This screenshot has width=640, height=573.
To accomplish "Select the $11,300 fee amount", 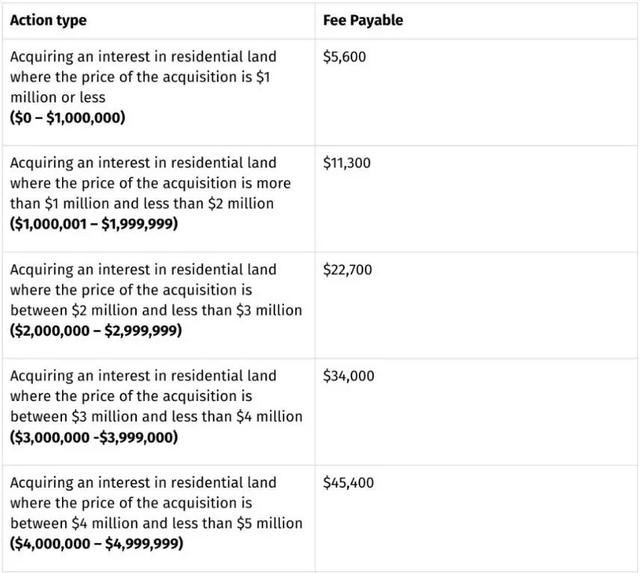I will (x=347, y=163).
